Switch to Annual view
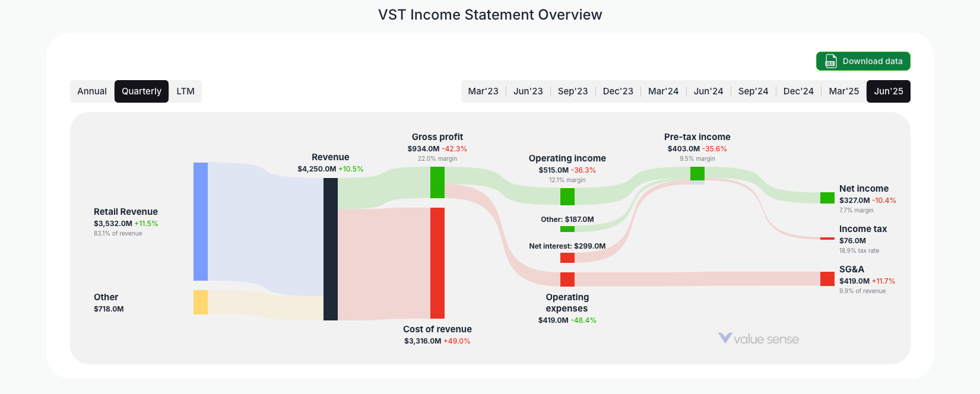This screenshot has height=394, width=980. tap(92, 91)
